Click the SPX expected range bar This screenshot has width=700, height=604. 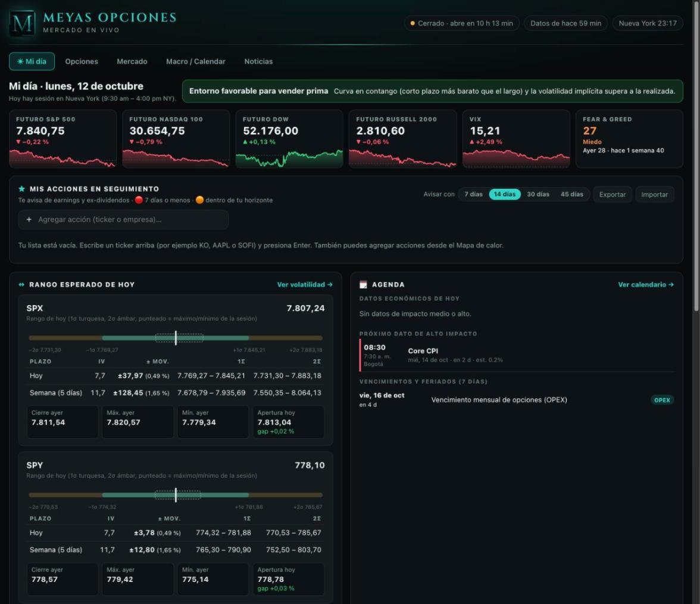tap(176, 338)
